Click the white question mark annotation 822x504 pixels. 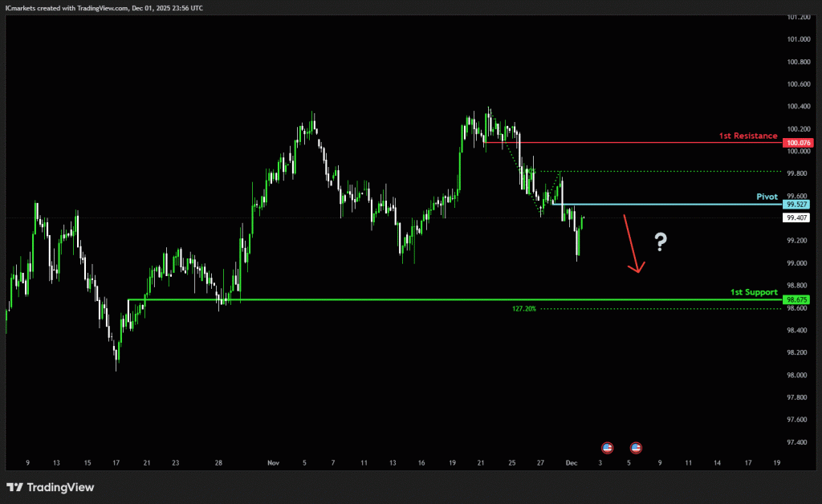pyautogui.click(x=661, y=242)
